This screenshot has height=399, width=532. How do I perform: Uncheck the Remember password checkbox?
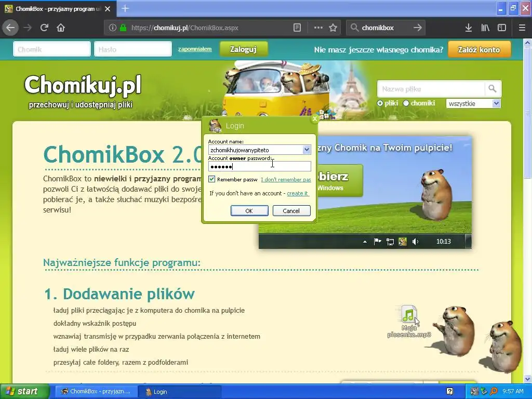pos(212,179)
